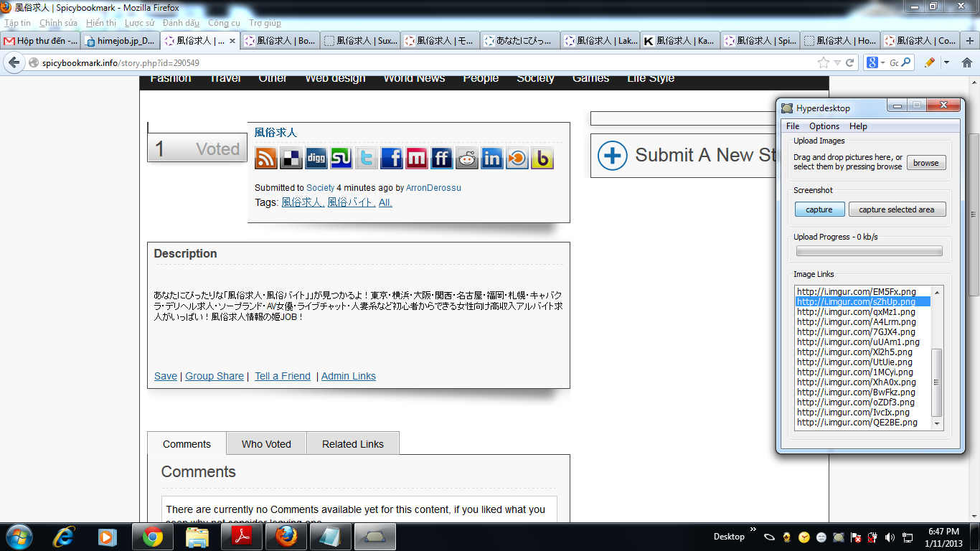Image resolution: width=980 pixels, height=551 pixels.
Task: Select the i.imgur.com/QE2BE.png link row
Action: click(863, 423)
